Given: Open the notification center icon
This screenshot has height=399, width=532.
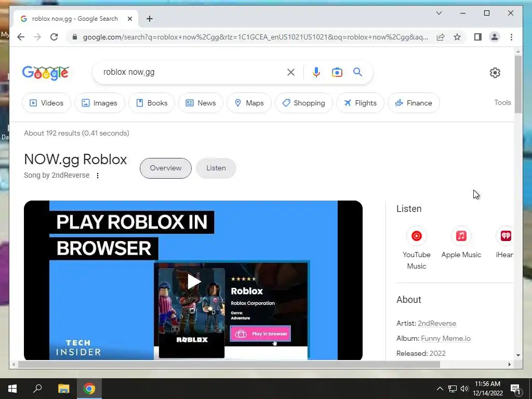Looking at the screenshot, I should pos(515,389).
